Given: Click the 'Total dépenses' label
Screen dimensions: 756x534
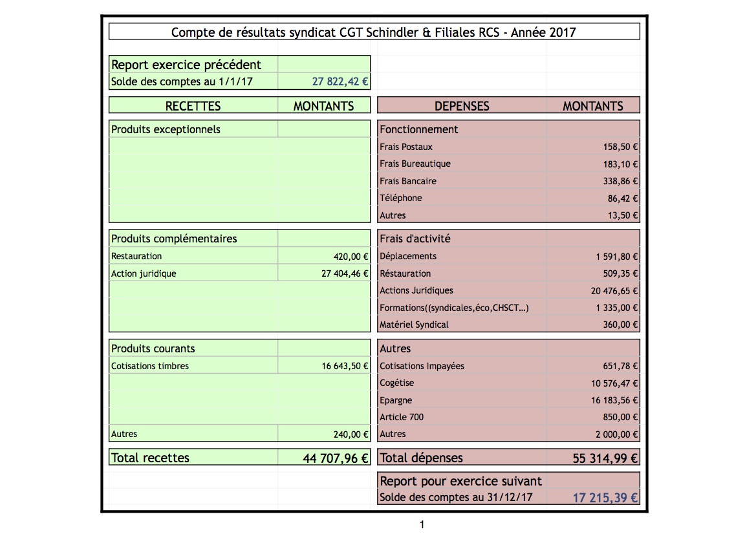Looking at the screenshot, I should pos(421,458).
